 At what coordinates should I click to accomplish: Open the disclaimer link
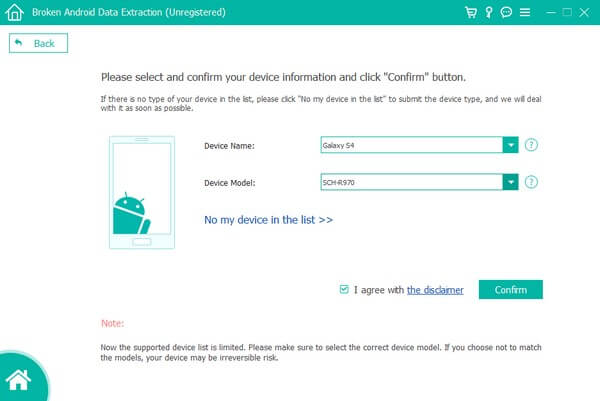pyautogui.click(x=435, y=290)
